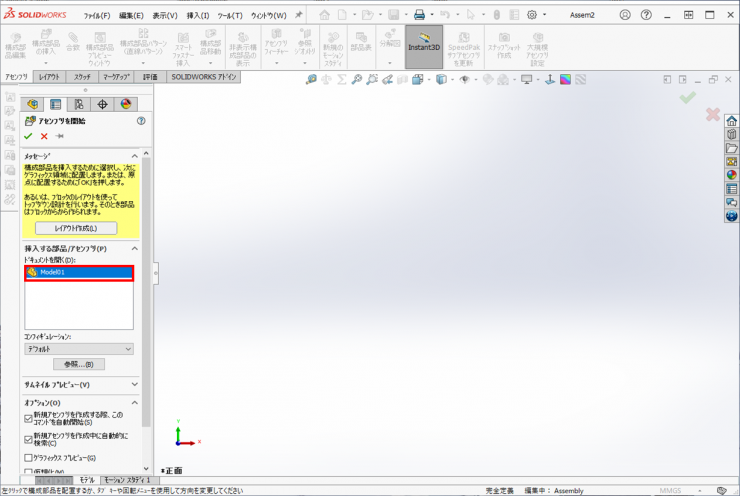740x496 pixels.
Task: Open the Configuration dropdown showing デフォルト
Action: tap(78, 349)
